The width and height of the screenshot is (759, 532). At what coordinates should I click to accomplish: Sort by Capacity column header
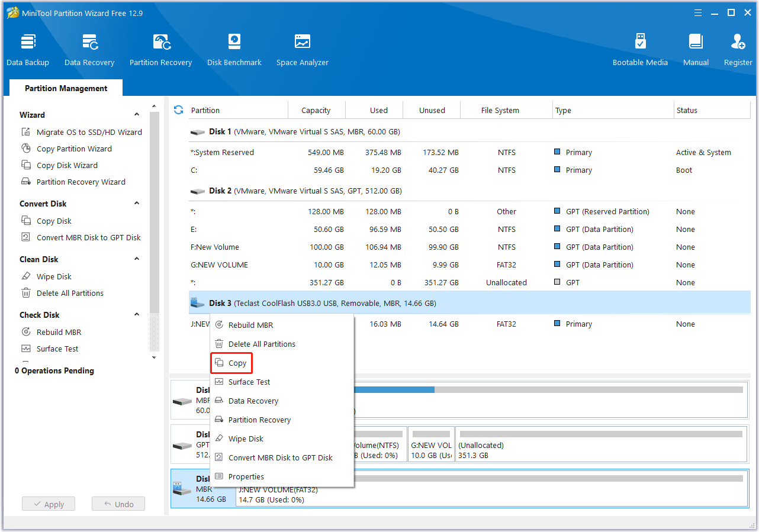pyautogui.click(x=316, y=110)
